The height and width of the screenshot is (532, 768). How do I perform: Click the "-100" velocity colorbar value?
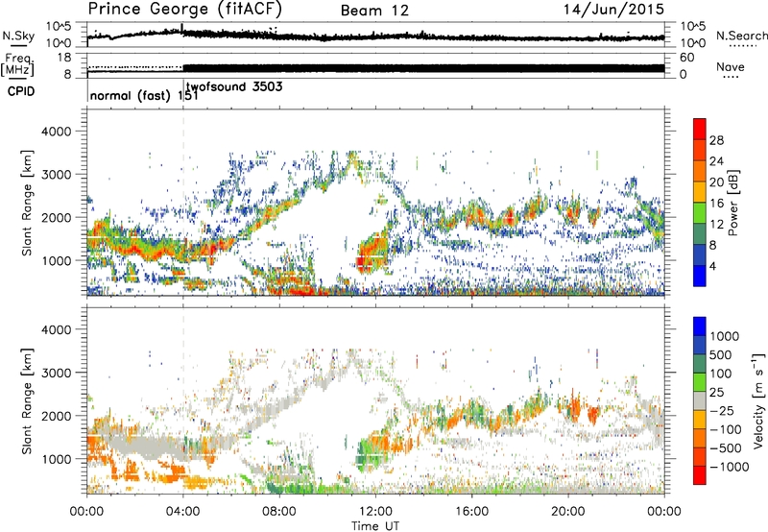click(x=726, y=429)
